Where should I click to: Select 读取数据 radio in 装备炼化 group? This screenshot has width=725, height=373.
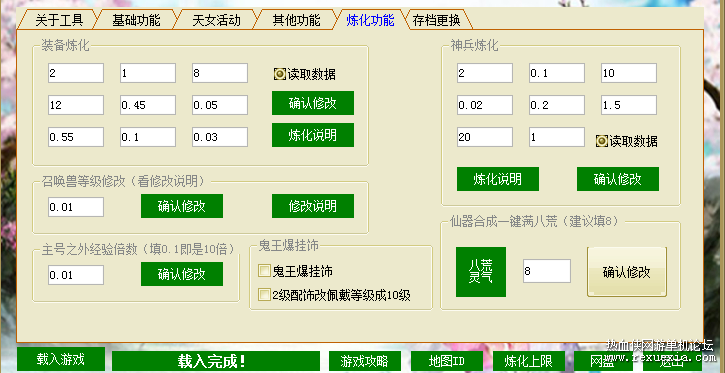point(305,74)
